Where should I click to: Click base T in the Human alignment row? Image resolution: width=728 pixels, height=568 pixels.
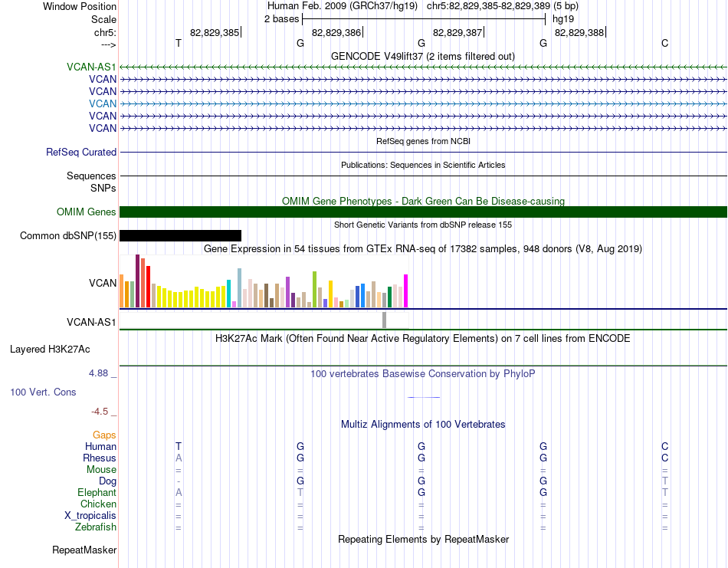coord(179,446)
